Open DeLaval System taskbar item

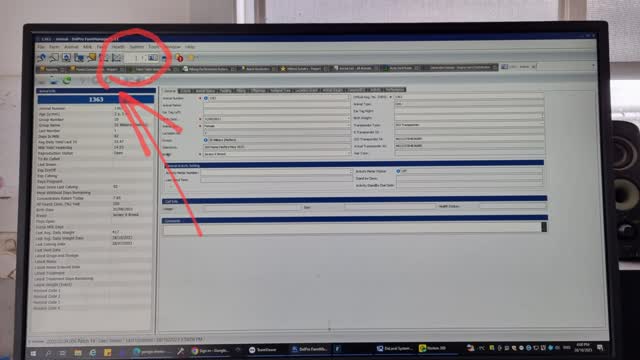(x=394, y=349)
